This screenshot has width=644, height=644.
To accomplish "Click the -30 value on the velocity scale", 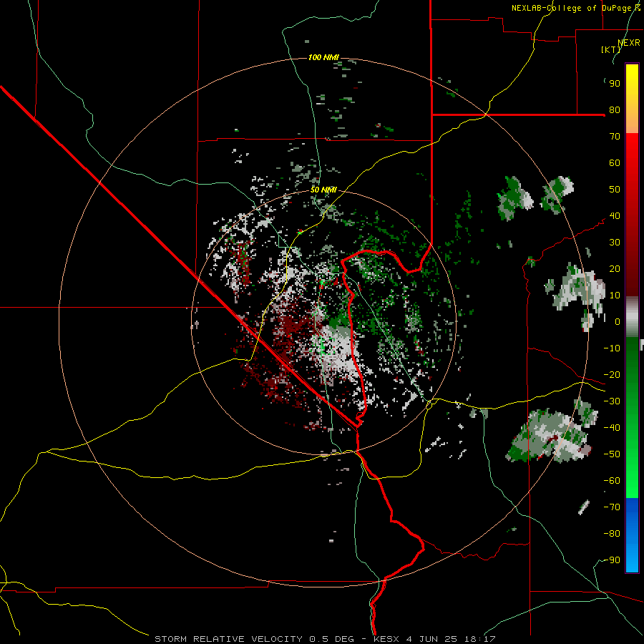I will (612, 401).
